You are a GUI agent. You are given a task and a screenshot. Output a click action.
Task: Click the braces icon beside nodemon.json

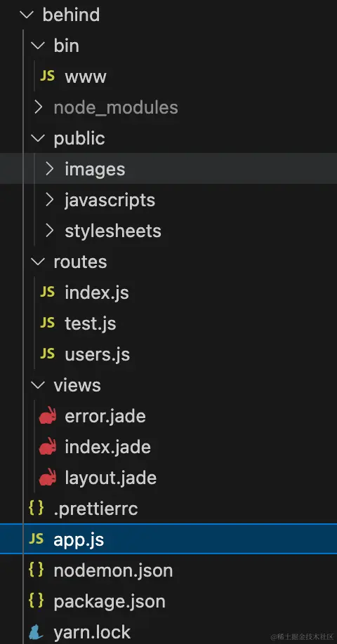(37, 570)
